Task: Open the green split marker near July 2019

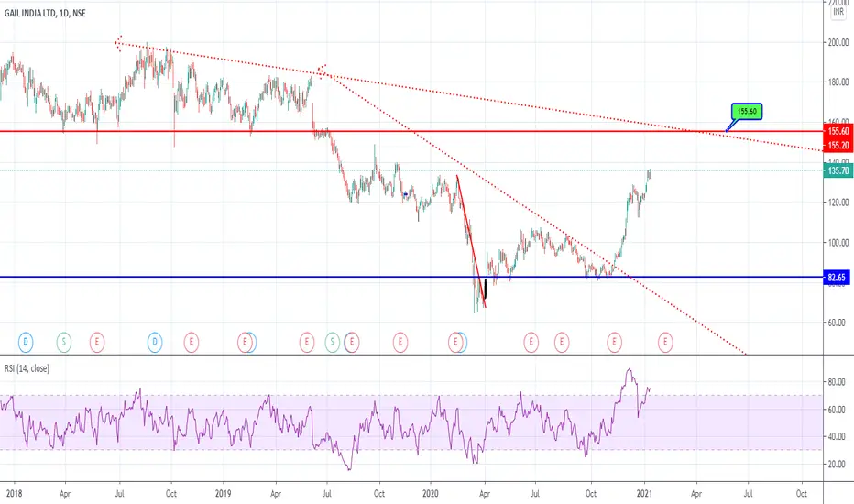Action: click(333, 342)
